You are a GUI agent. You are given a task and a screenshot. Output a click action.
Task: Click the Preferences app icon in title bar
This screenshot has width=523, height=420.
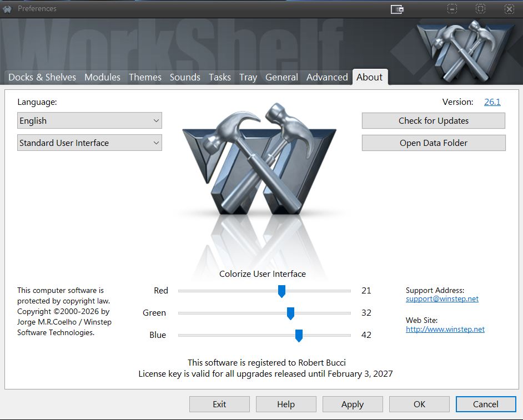click(7, 9)
